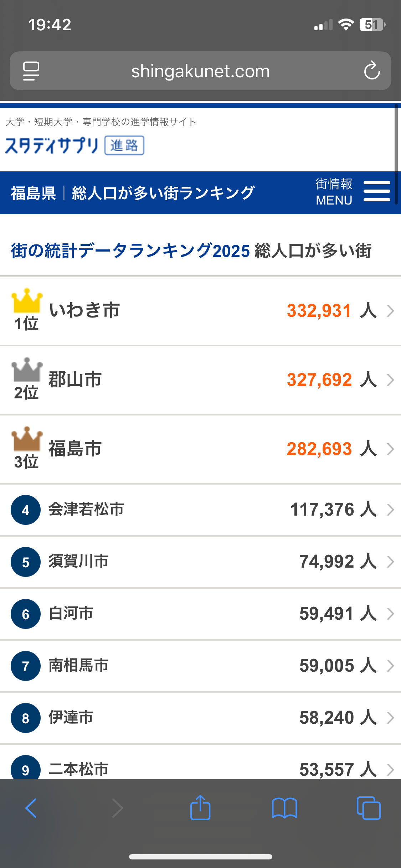
Task: Tap the page reload icon
Action: point(372,71)
